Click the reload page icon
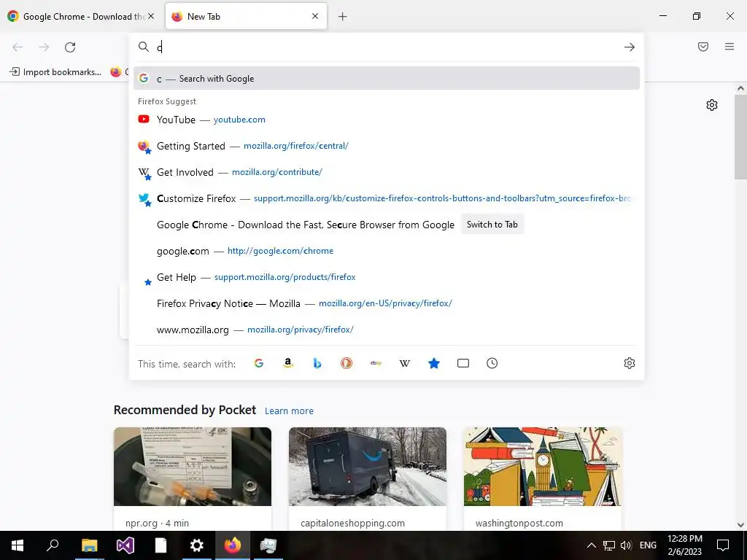Screen dimensions: 747x560 (70, 47)
